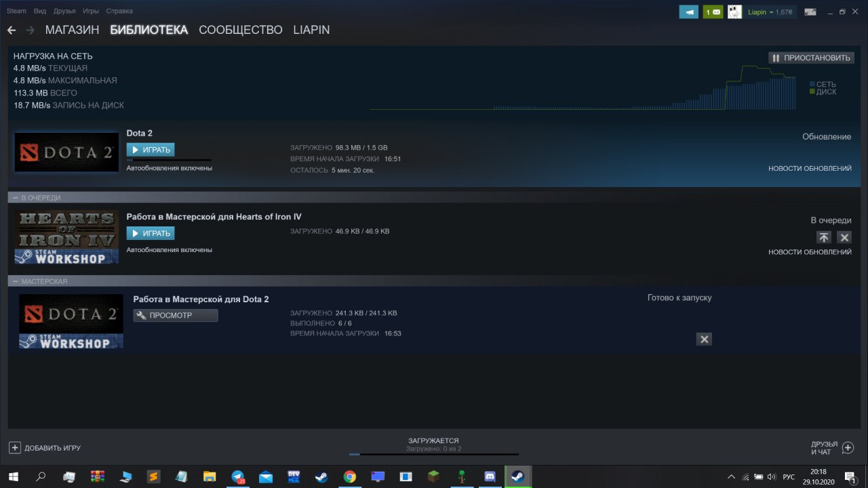Open the Steam menu
This screenshot has height=488, width=868.
(x=16, y=12)
